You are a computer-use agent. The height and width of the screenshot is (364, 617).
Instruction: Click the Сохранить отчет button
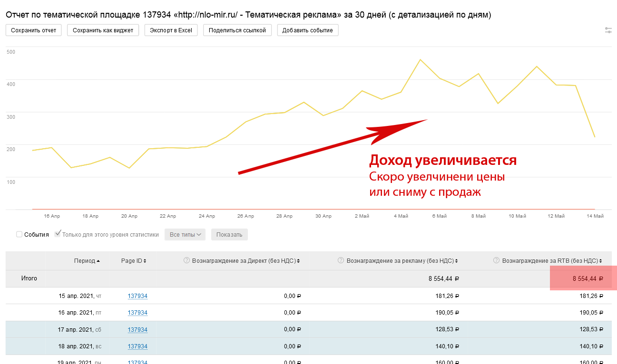[34, 30]
